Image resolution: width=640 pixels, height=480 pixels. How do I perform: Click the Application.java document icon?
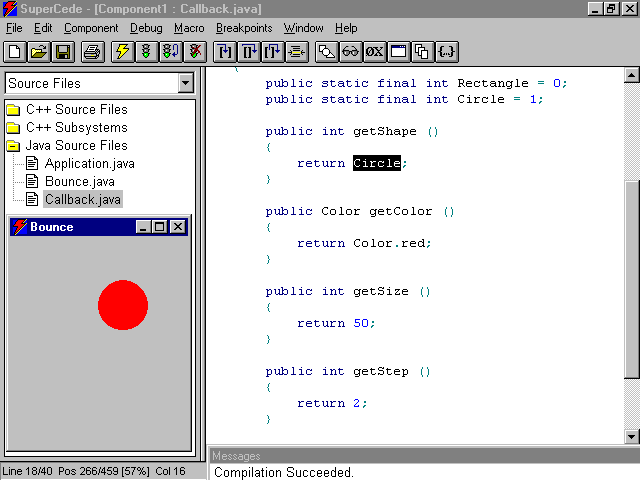(32, 163)
